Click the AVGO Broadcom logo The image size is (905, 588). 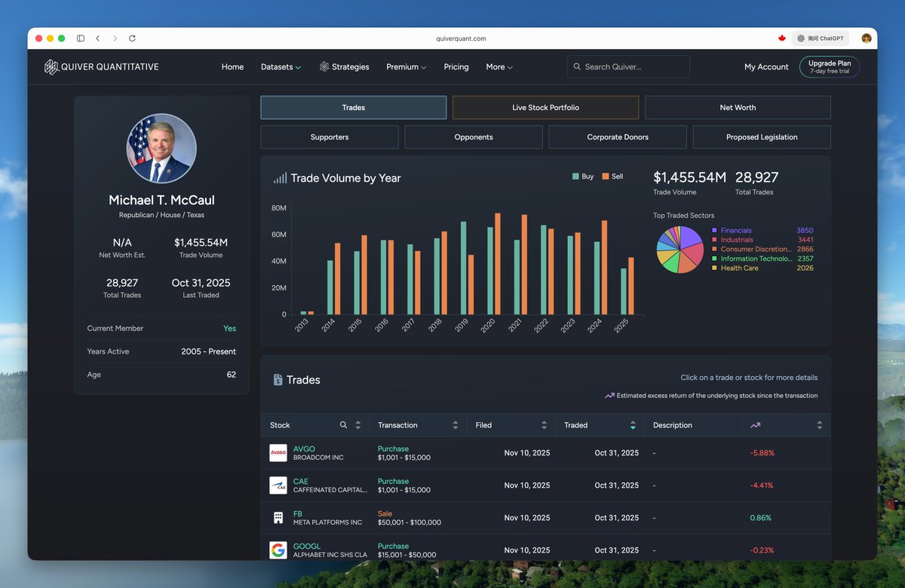click(278, 453)
